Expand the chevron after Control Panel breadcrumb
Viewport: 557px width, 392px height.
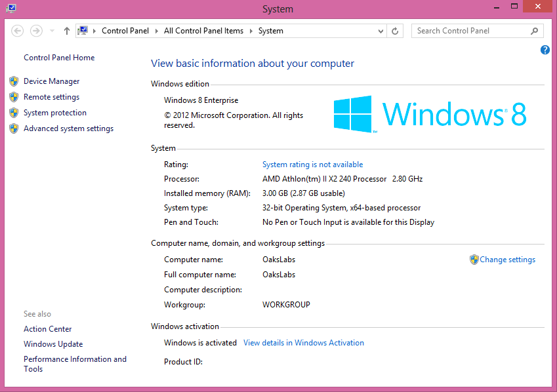157,31
